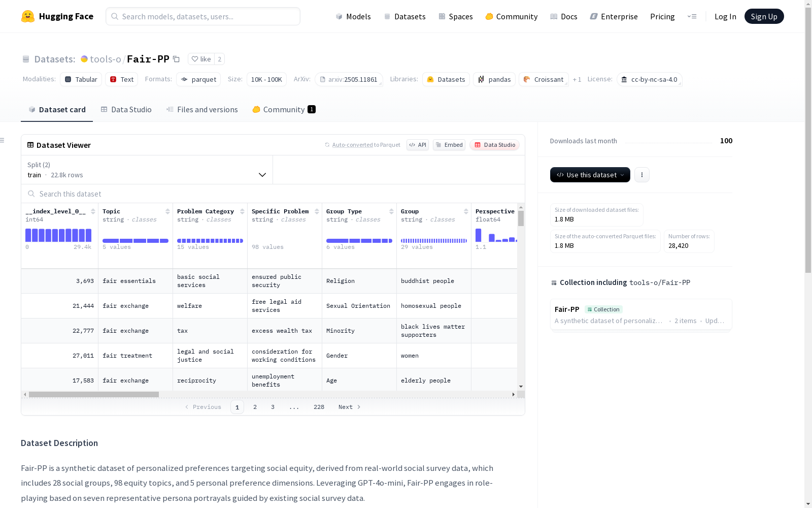Image resolution: width=812 pixels, height=508 pixels.
Task: Click the Group Type distribution bar
Action: 359,241
